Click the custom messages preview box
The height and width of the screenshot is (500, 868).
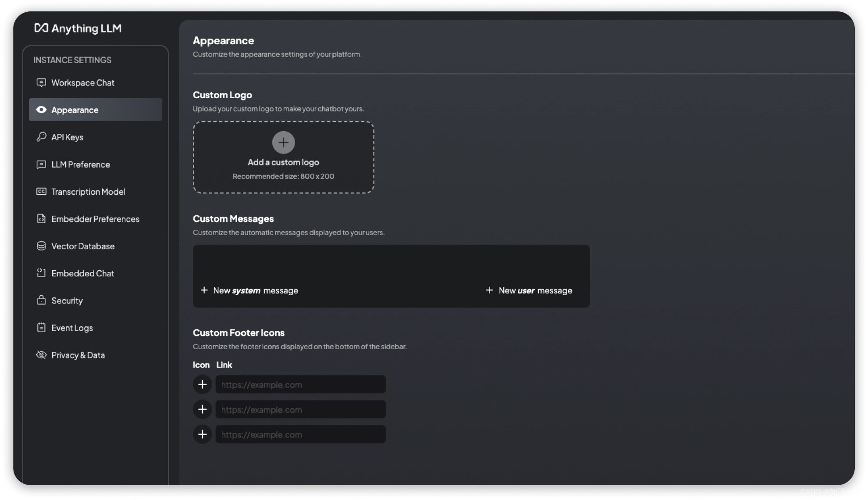point(391,276)
